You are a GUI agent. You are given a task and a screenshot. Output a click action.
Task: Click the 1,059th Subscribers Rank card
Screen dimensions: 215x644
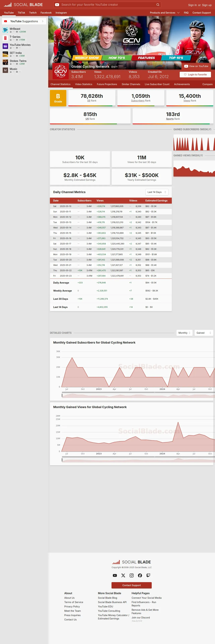(141, 98)
